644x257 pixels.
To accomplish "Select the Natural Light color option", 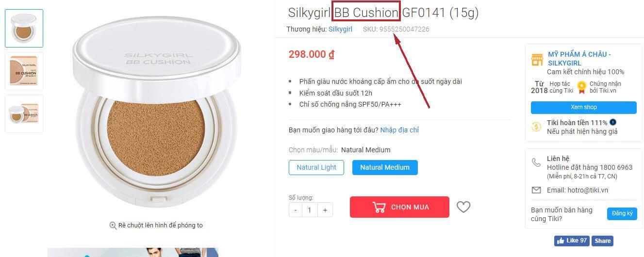I will pyautogui.click(x=316, y=167).
